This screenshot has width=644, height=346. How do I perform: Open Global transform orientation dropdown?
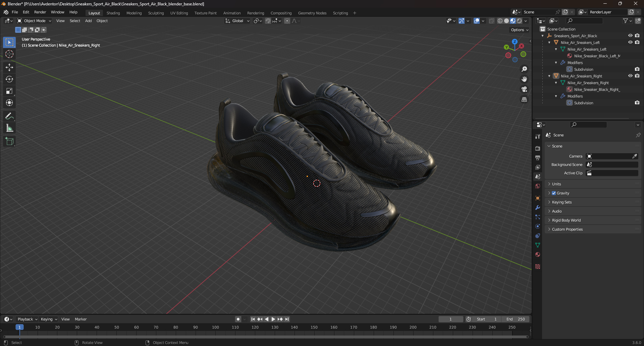coord(237,21)
